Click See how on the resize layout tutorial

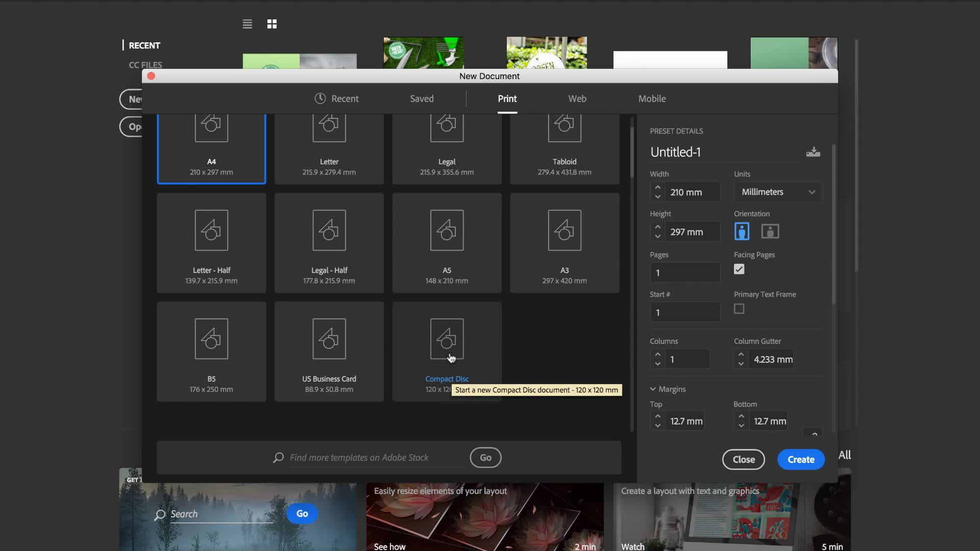tap(389, 546)
